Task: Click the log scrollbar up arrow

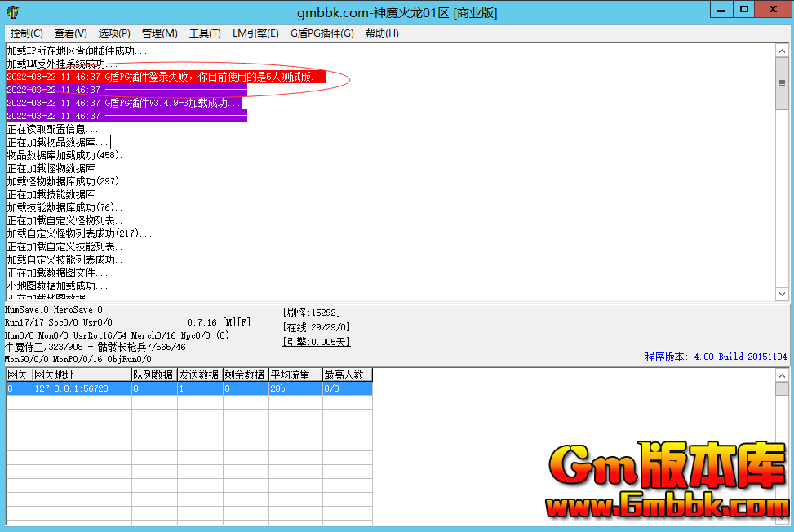Action: click(781, 50)
